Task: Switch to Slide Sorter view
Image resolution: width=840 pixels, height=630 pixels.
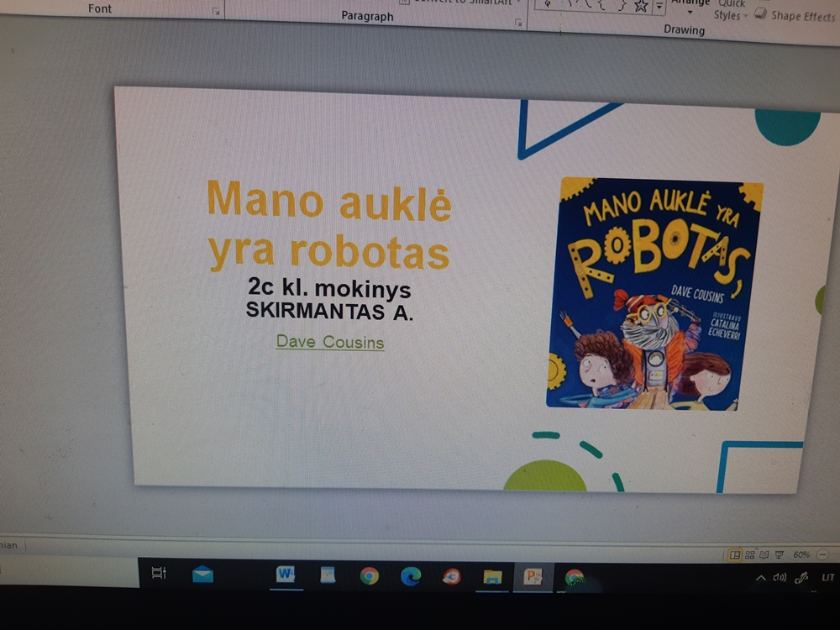Action: pos(750,555)
